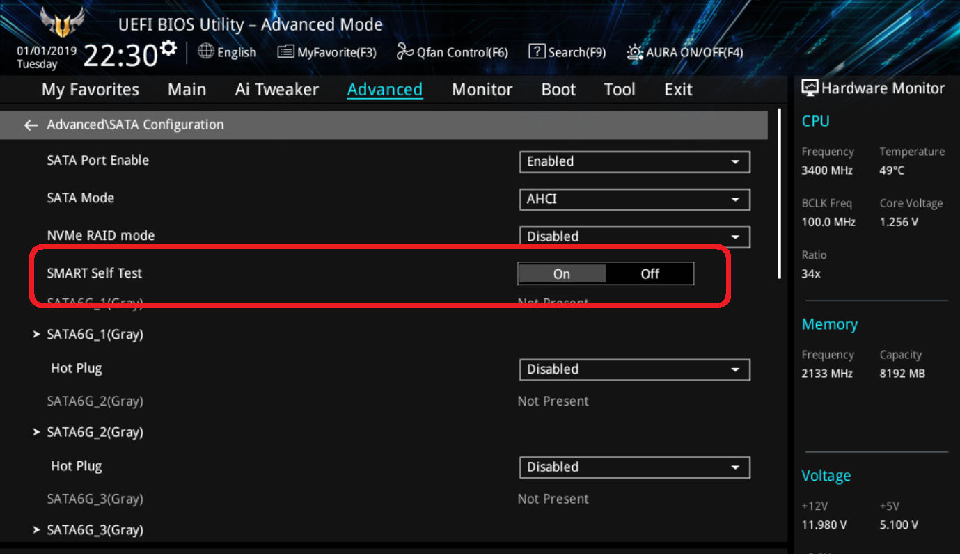Screen dimensions: 960x560
Task: Click the Advanced\SATA Configuration breadcrumb
Action: pos(135,125)
